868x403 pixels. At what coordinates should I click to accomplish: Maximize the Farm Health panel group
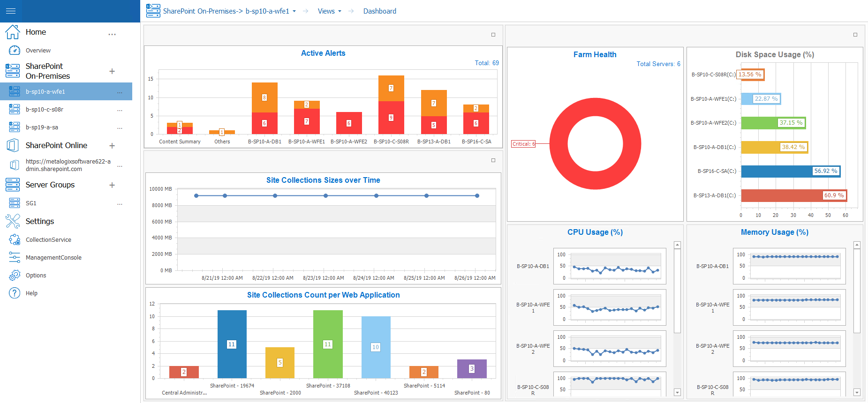pyautogui.click(x=855, y=35)
